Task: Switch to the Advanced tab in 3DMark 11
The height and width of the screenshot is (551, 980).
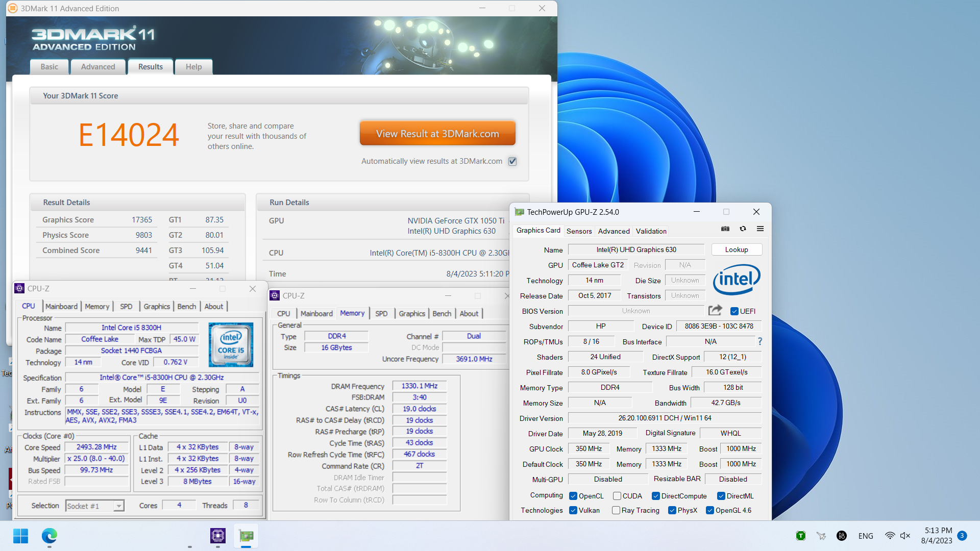Action: pos(98,67)
